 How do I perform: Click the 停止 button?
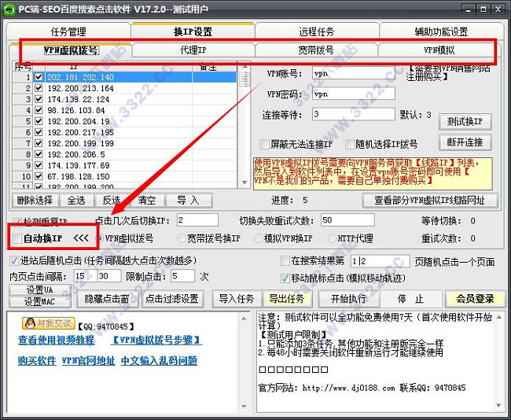click(410, 299)
